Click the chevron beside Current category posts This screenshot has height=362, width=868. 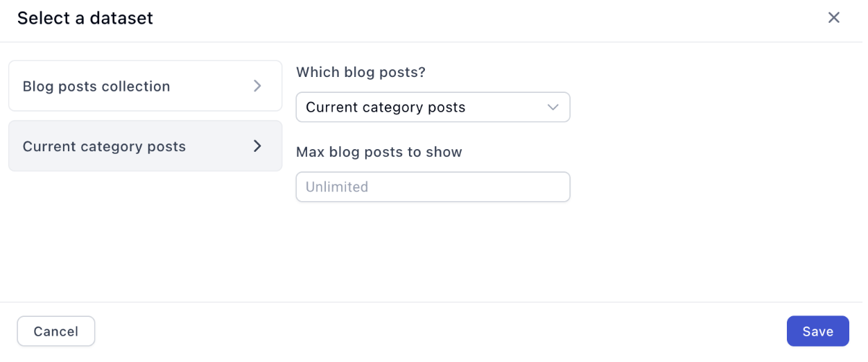point(257,146)
